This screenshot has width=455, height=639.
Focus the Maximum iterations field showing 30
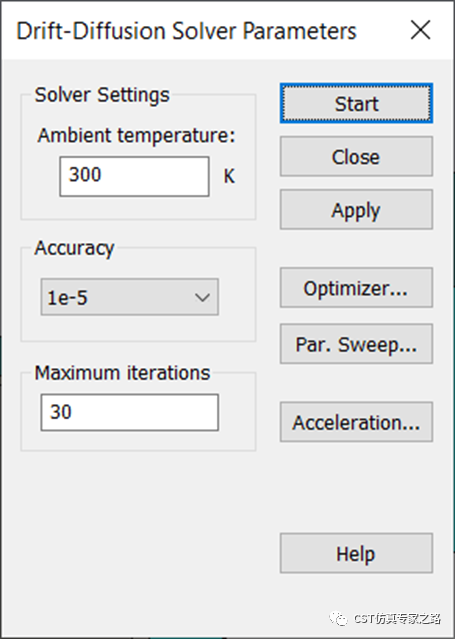coord(130,412)
